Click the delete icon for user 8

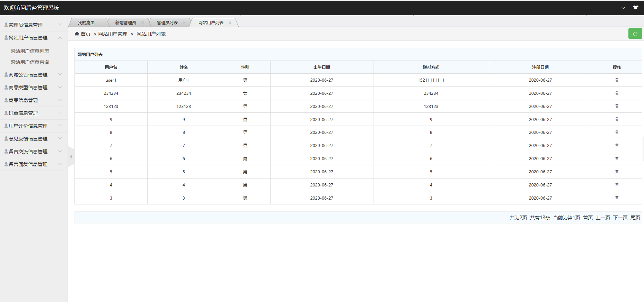pyautogui.click(x=617, y=132)
